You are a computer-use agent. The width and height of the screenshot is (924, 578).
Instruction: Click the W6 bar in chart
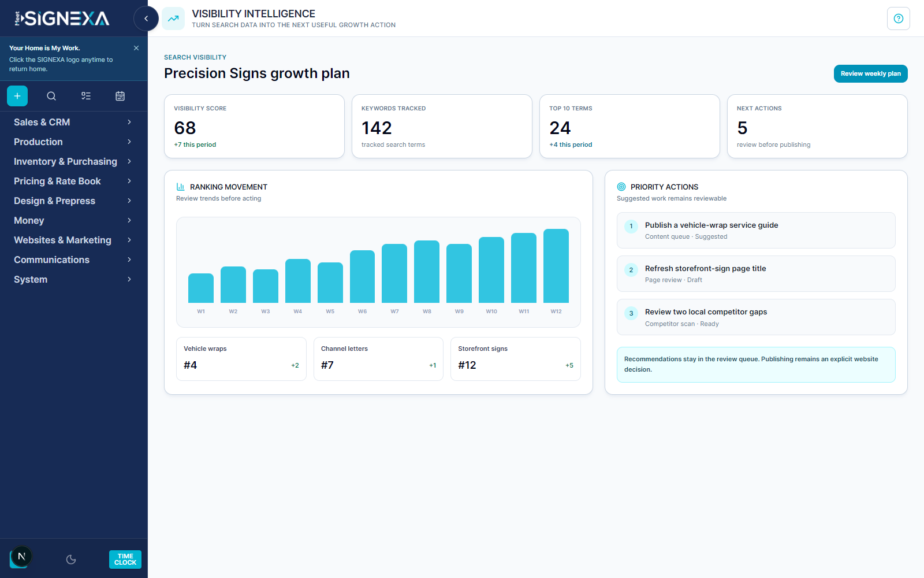(362, 276)
